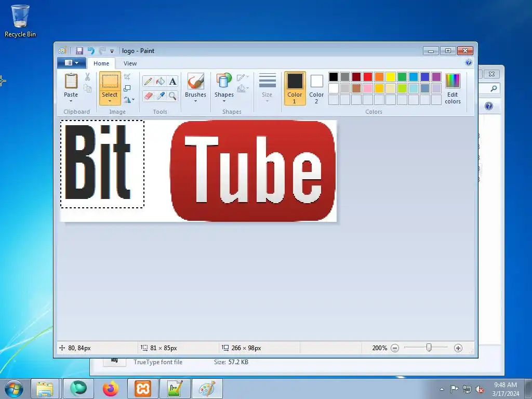Open Notepad++ from the taskbar
The image size is (532, 399).
(175, 389)
